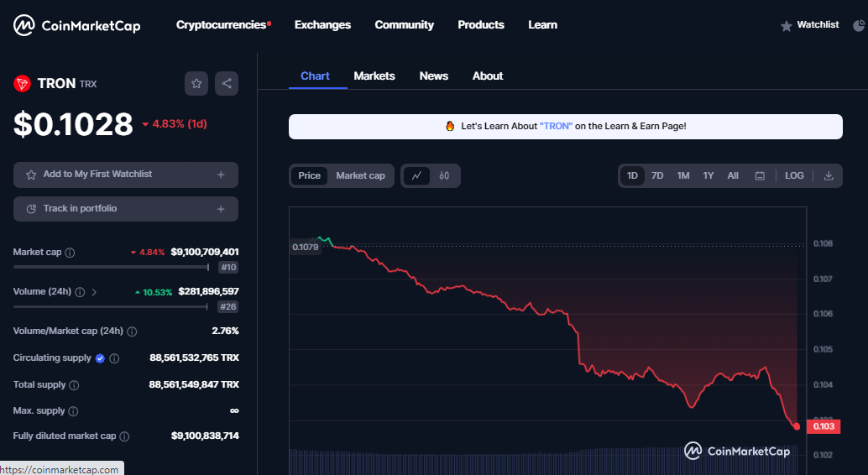
Task: Click the #26 volume rank badge
Action: pos(228,306)
